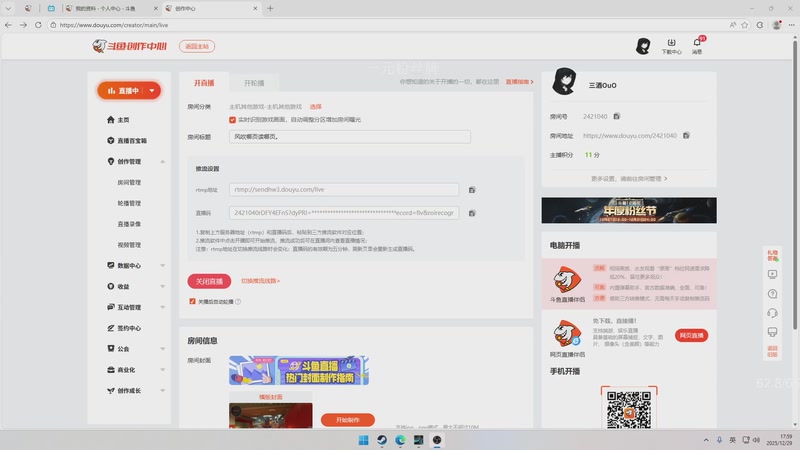Expand the 数据中心 sidebar section

pyautogui.click(x=163, y=265)
